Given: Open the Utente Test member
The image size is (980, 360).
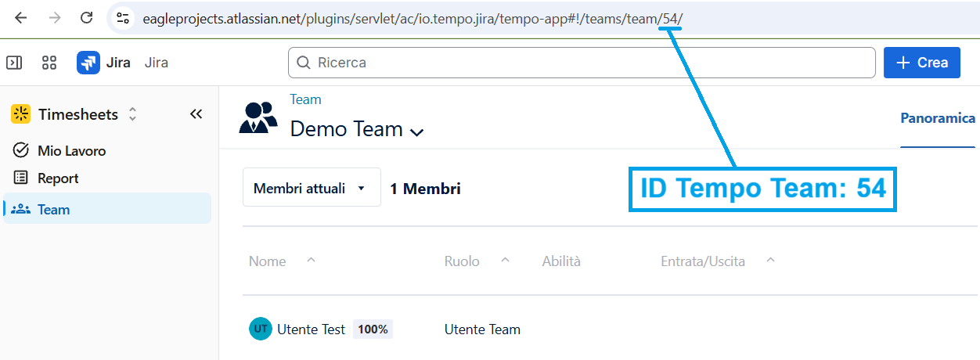Looking at the screenshot, I should click(311, 329).
